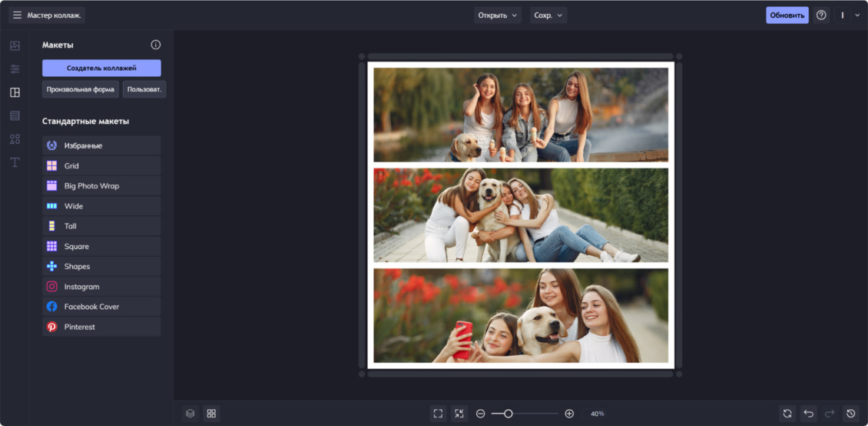The image size is (868, 426).
Task: Open the image manager sidebar icon
Action: click(15, 46)
